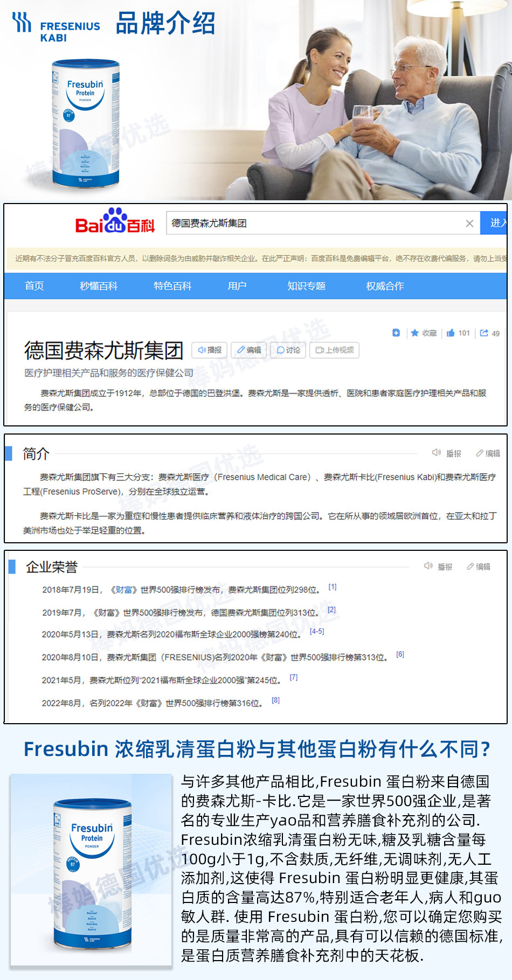512x980 pixels.
Task: Click the 编辑 pencil icon in 企业荣誉 section
Action: (471, 566)
